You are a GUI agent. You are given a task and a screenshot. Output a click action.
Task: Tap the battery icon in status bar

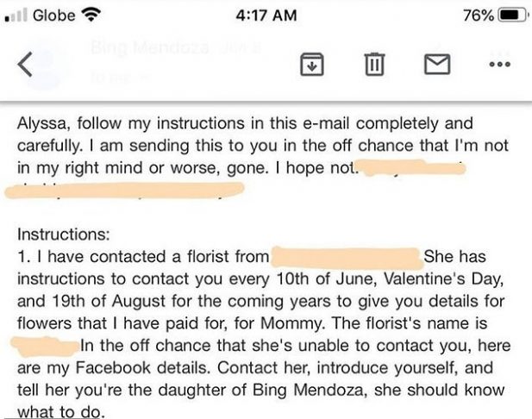click(513, 16)
